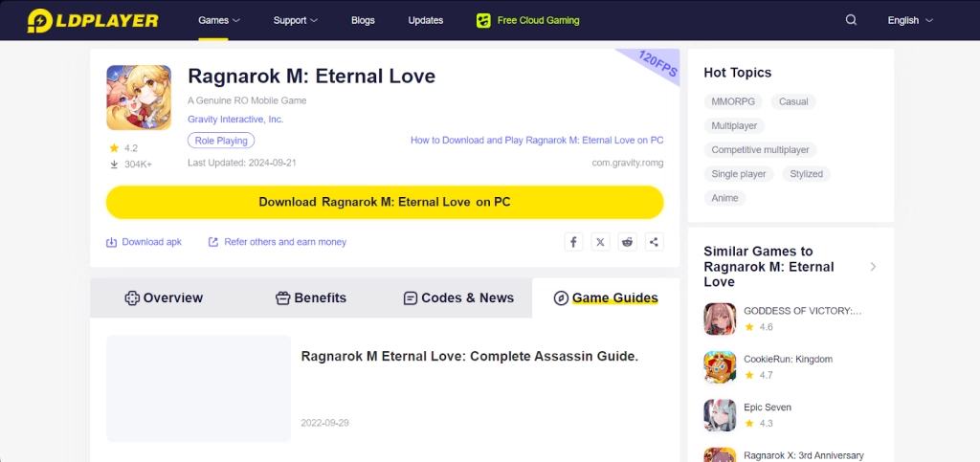Open the Assassin Guide article thumbnail
Image resolution: width=980 pixels, height=462 pixels.
point(198,388)
